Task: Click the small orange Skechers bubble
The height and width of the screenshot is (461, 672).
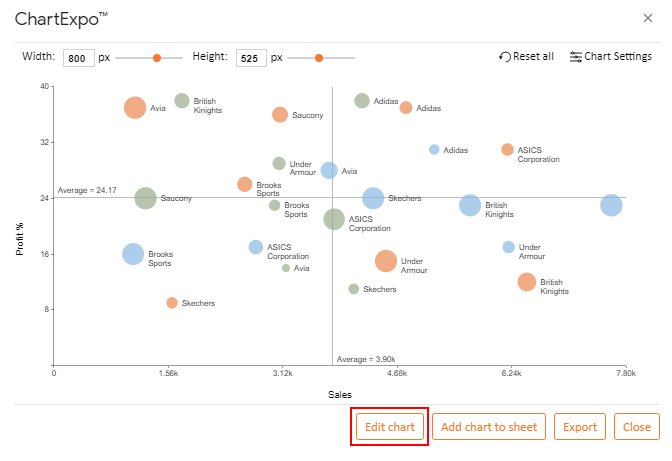Action: pos(172,303)
